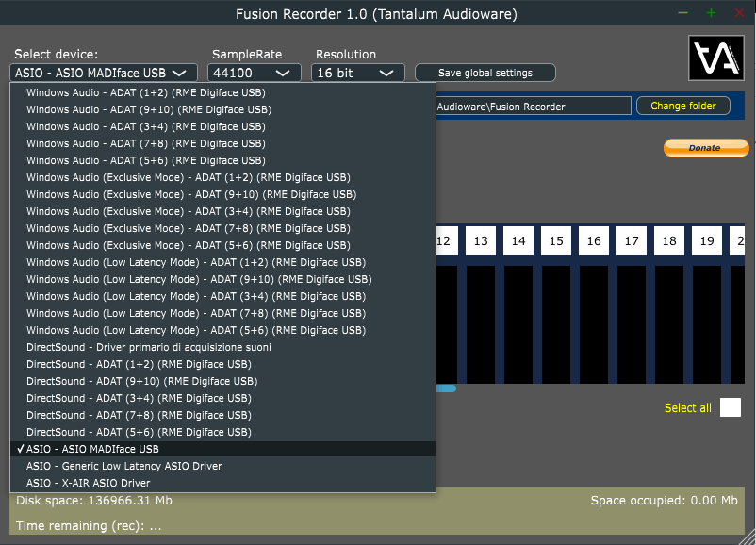Select DirectSound - ADAT (5+6) device
This screenshot has width=756, height=545.
coord(222,432)
